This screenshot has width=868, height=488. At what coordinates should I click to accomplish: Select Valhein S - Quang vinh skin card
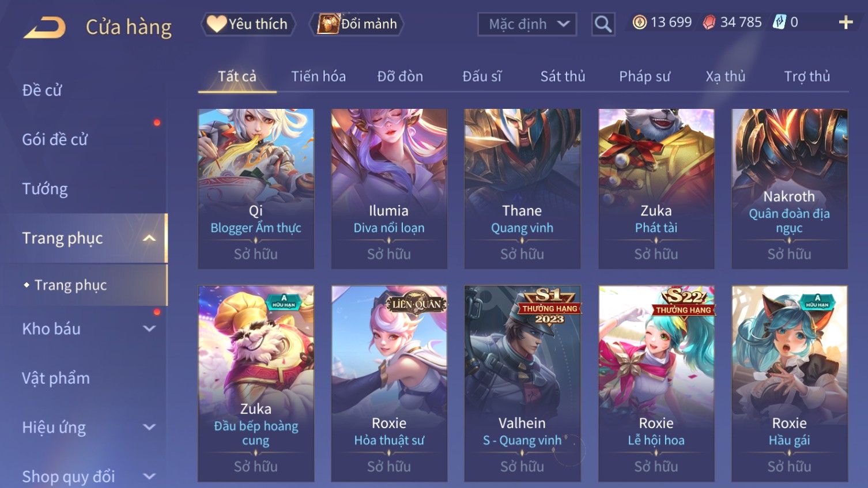click(522, 383)
